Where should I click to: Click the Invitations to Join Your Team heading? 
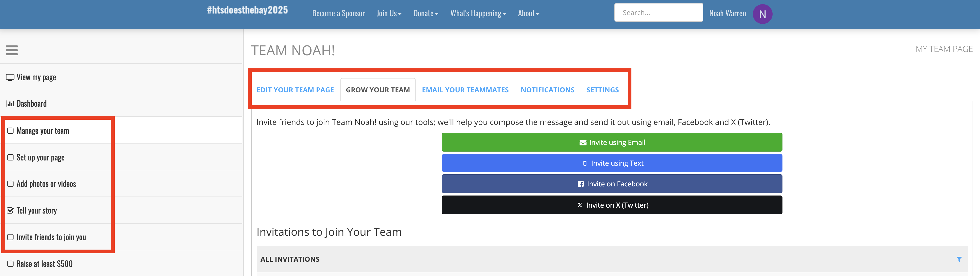[329, 232]
